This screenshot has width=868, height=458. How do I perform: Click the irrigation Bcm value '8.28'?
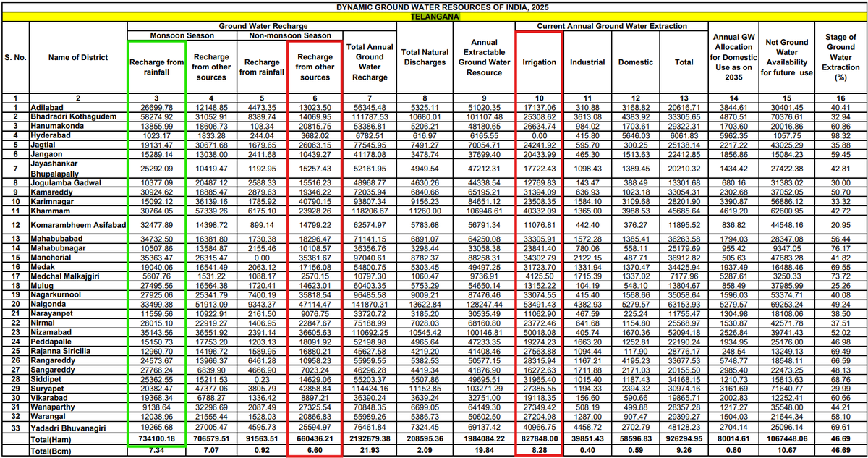click(540, 449)
